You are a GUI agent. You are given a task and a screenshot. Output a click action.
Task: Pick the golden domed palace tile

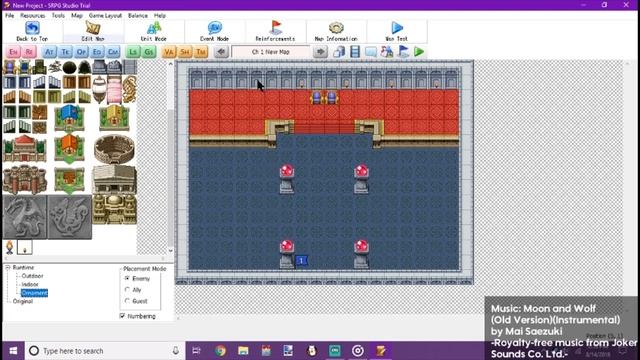pyautogui.click(x=114, y=209)
